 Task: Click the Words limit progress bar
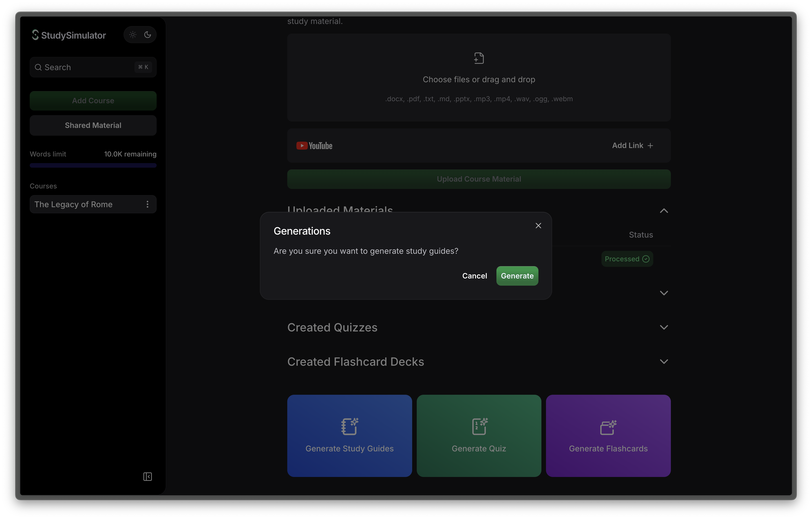(x=93, y=166)
